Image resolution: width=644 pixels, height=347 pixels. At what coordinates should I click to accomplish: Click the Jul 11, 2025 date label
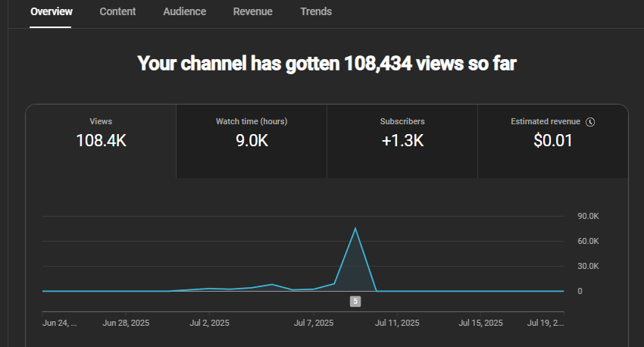coord(398,323)
